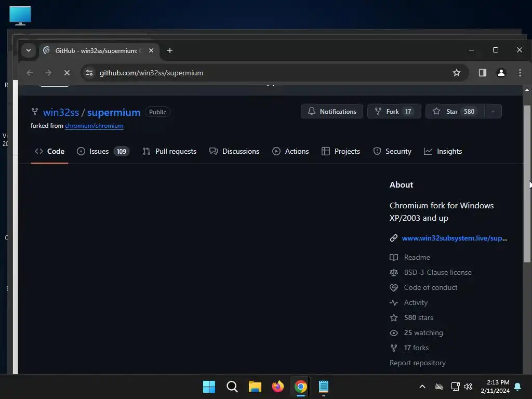View the Security tab

(392, 151)
